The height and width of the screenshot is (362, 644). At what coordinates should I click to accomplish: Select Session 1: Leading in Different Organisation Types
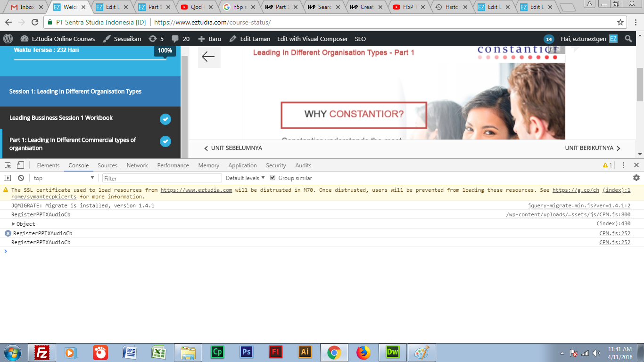coord(90,91)
